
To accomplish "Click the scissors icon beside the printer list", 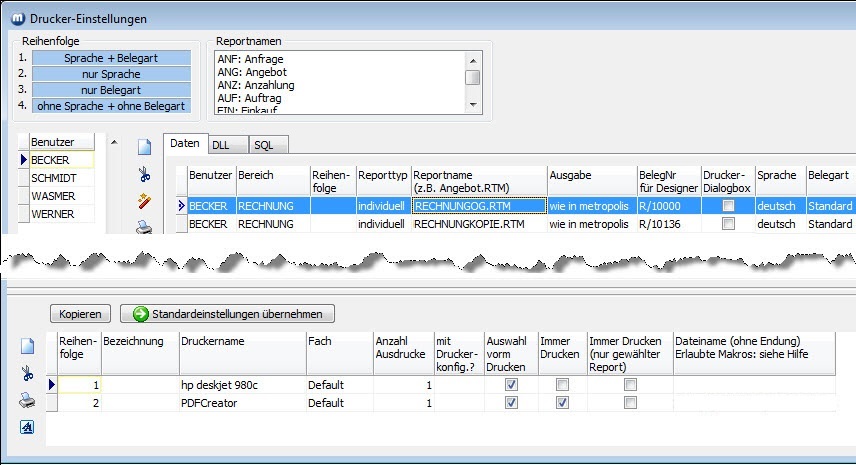I will (x=28, y=374).
